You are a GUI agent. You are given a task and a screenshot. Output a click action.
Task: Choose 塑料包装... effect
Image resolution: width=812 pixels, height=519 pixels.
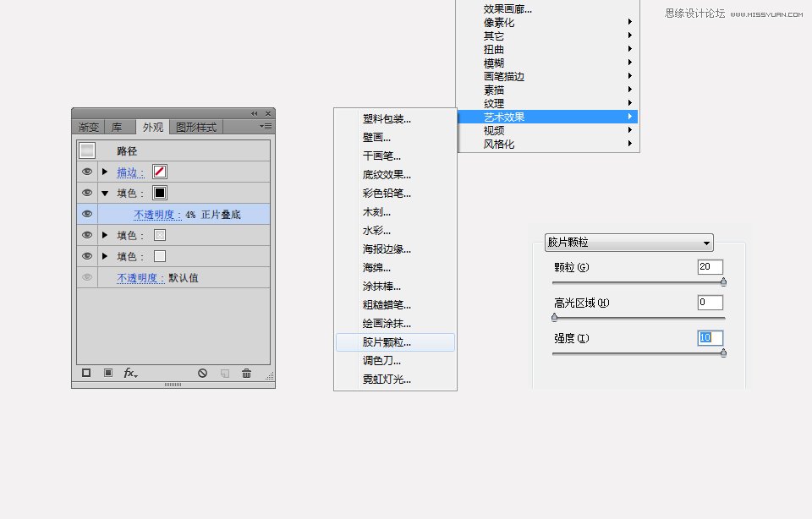tap(395, 119)
